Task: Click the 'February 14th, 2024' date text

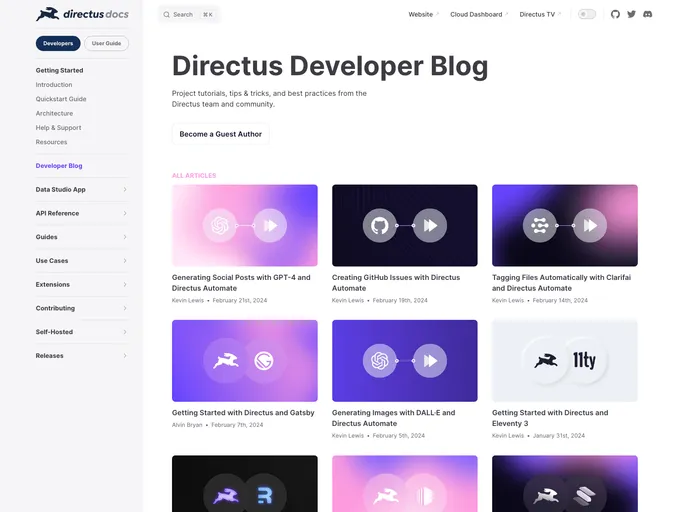Action: point(560,301)
